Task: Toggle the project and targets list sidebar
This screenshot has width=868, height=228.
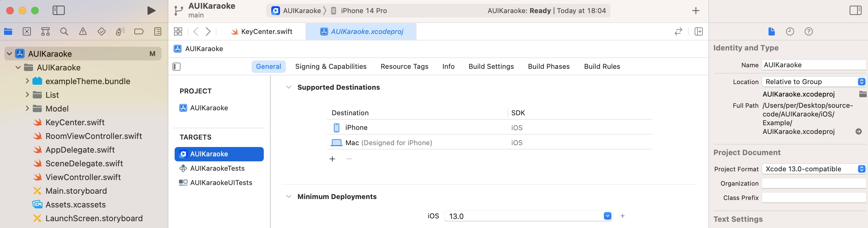Action: pos(176,67)
